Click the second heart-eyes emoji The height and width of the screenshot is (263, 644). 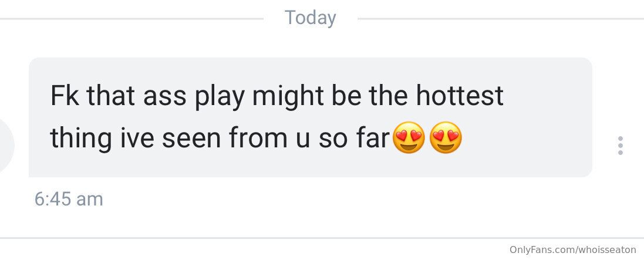click(x=446, y=137)
